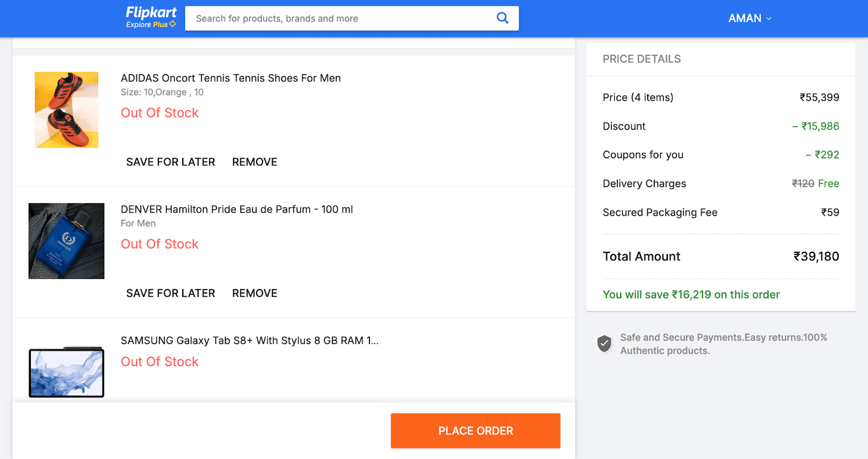Open the DENVER Hamilton Pride listing

click(x=237, y=209)
